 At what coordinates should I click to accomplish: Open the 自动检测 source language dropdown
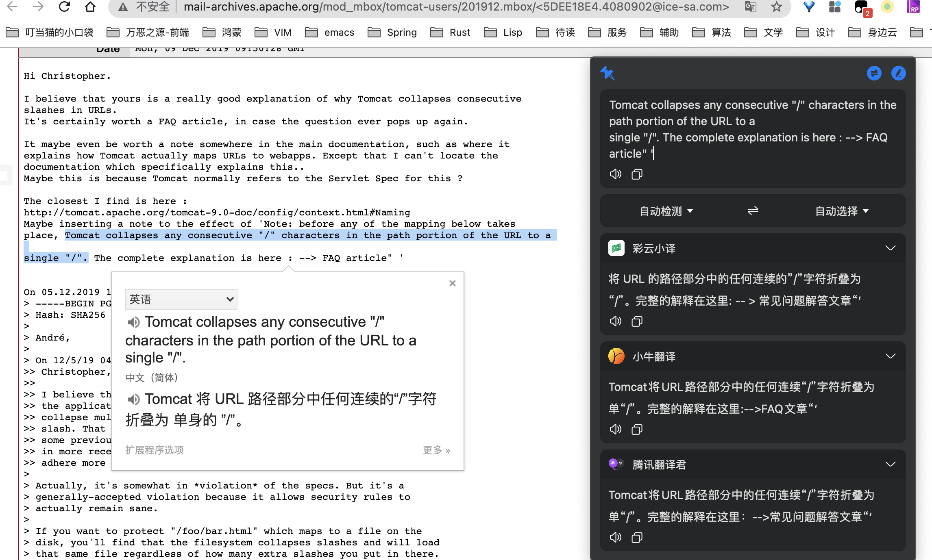tap(666, 211)
